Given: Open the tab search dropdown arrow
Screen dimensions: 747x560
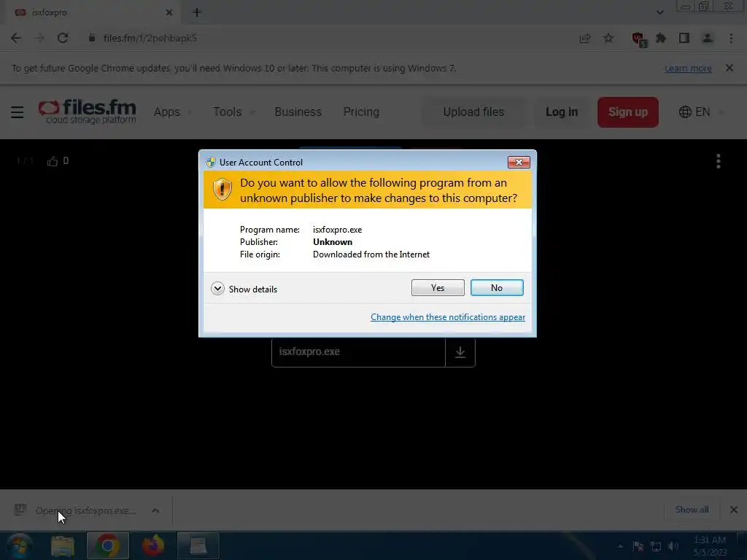Looking at the screenshot, I should (x=659, y=12).
